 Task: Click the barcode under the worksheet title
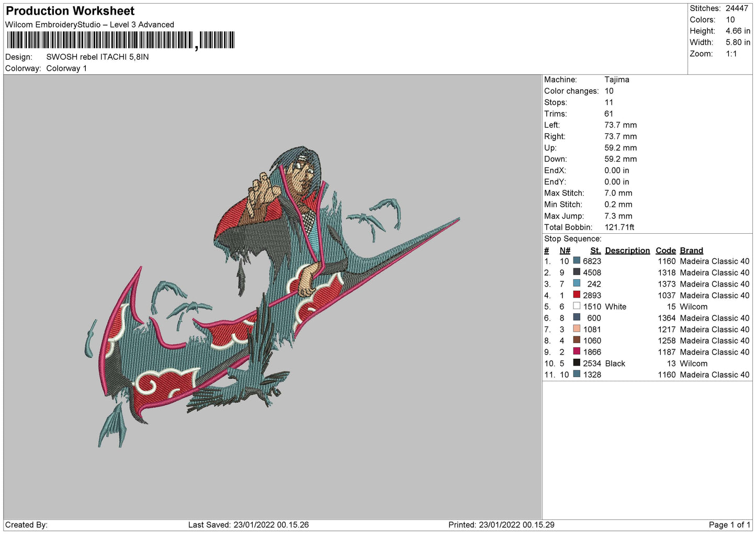[x=120, y=40]
